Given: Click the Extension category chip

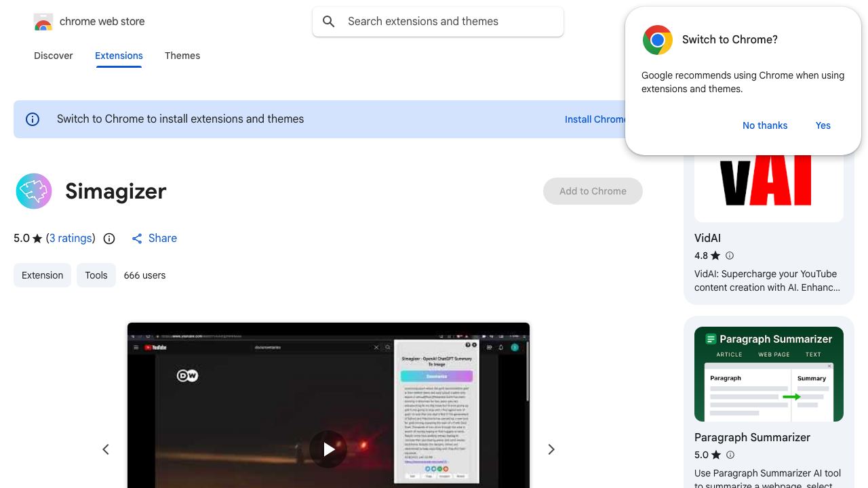Looking at the screenshot, I should [42, 275].
